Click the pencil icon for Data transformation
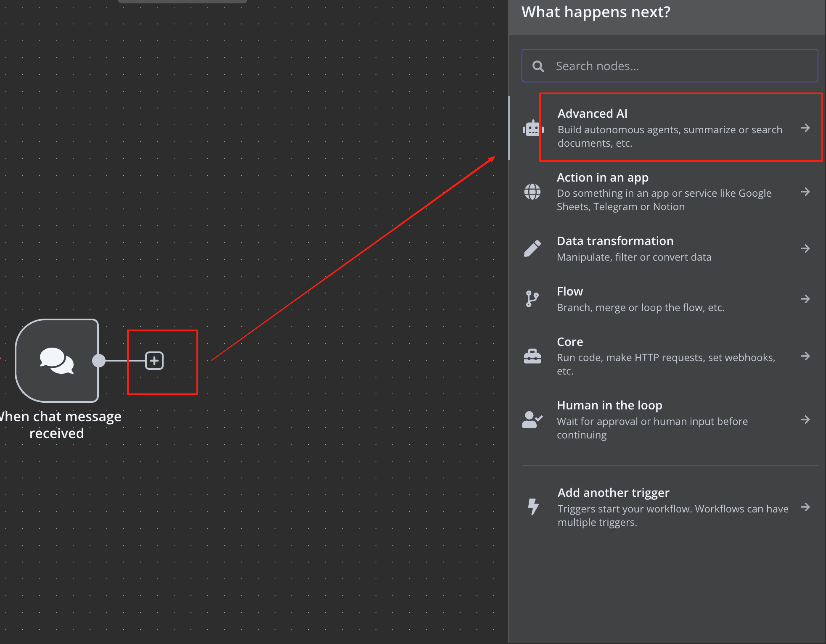826x644 pixels. [532, 248]
